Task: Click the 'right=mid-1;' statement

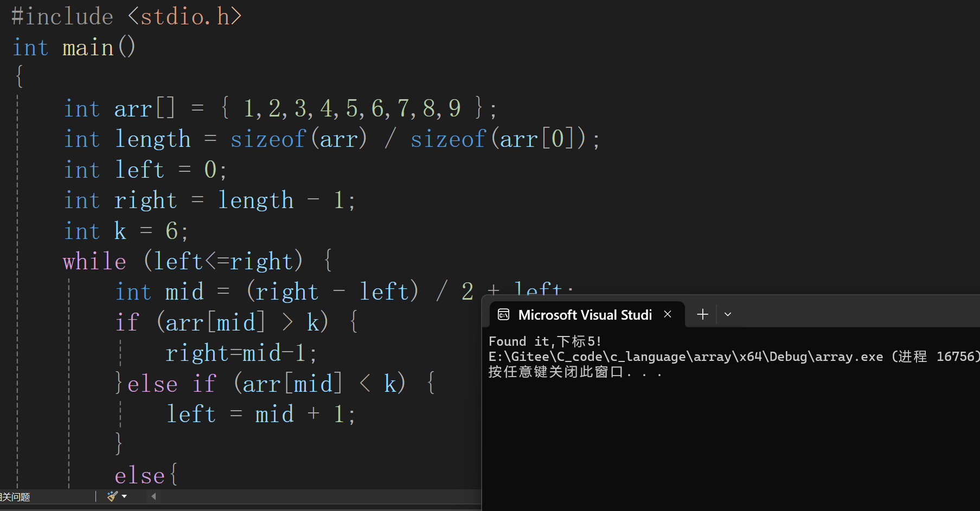Action: [241, 353]
